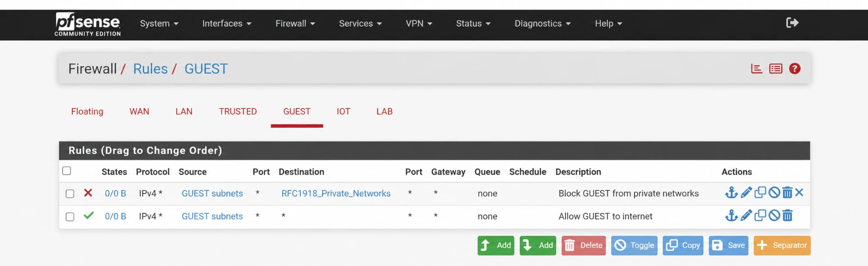Screen dimensions: 868x266
Task: Expand the VPN dropdown menu
Action: tap(419, 23)
